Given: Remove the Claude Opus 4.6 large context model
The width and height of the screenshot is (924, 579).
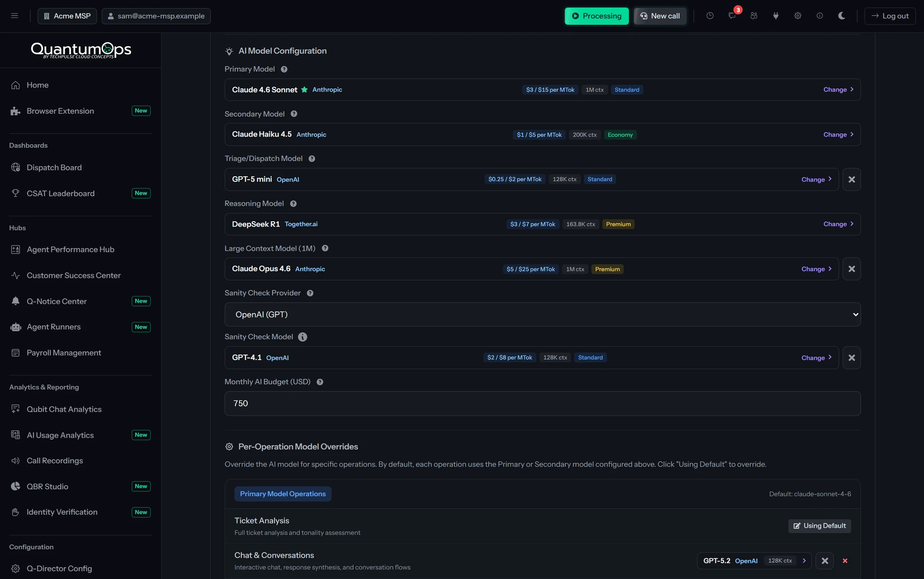Looking at the screenshot, I should click(x=852, y=269).
